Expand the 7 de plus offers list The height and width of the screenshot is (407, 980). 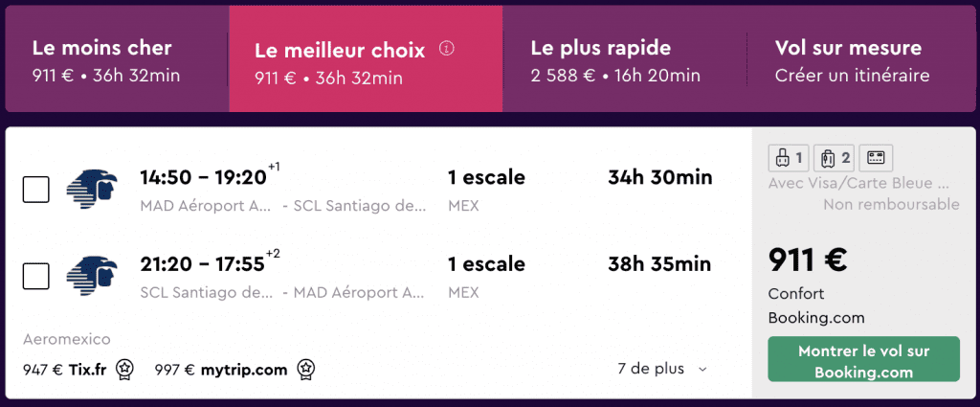662,369
